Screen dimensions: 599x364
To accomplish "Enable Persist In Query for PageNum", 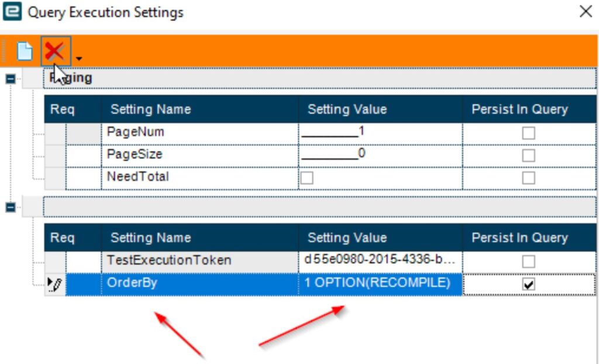I will (528, 133).
